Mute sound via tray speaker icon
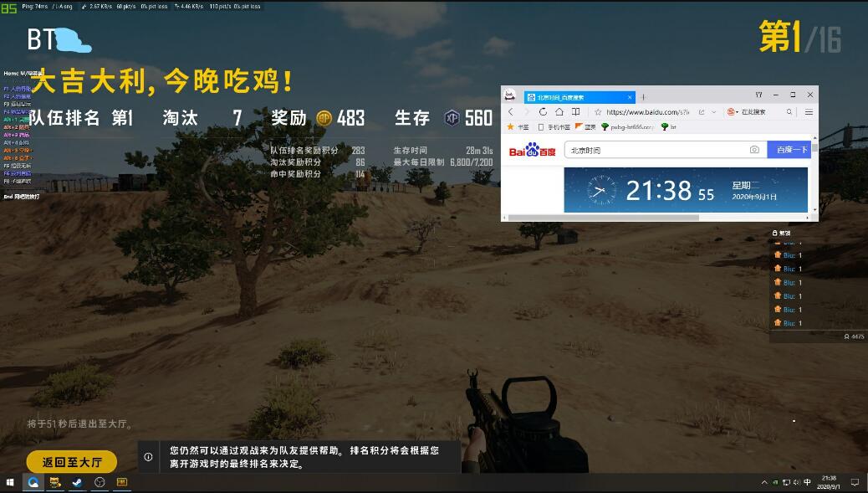 tap(796, 483)
